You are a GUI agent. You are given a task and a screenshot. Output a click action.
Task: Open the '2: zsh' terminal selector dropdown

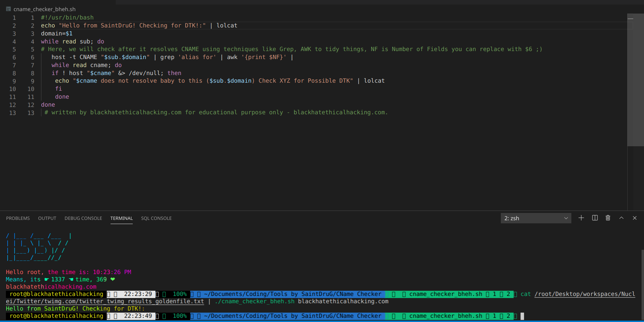pos(536,218)
